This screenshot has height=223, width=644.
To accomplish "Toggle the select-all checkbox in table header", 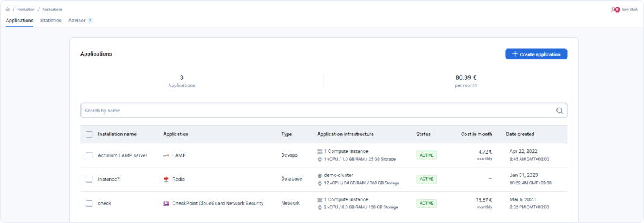I will [x=89, y=134].
